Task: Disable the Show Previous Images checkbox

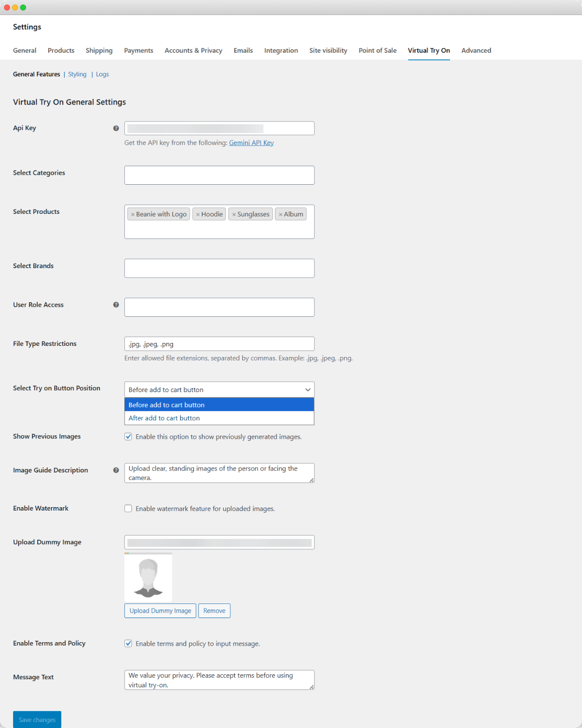Action: tap(128, 437)
